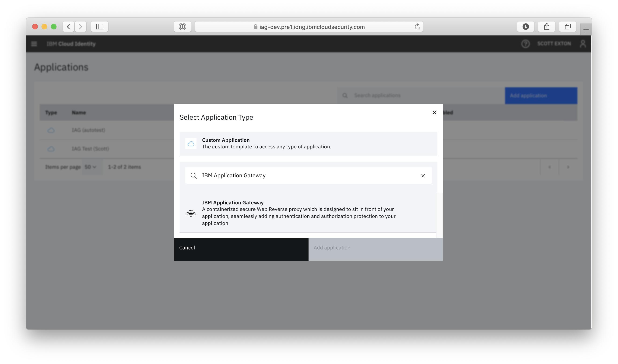Click the help question mark icon
The image size is (618, 364).
click(526, 44)
